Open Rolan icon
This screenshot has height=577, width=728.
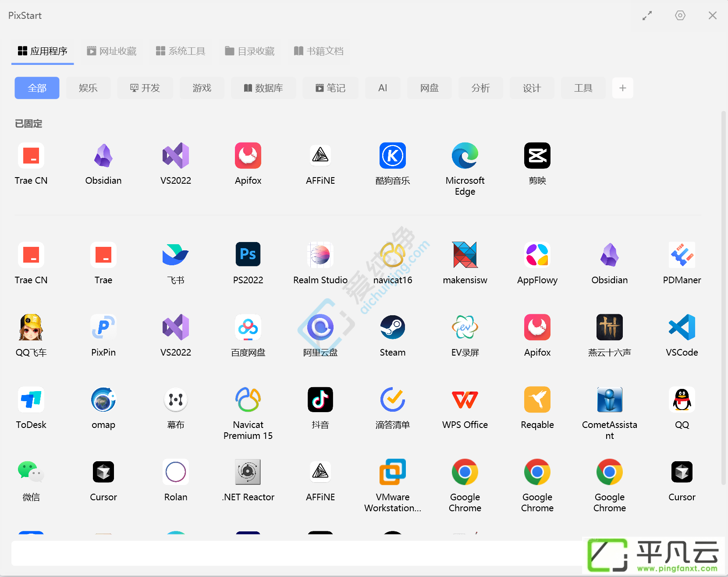(176, 472)
